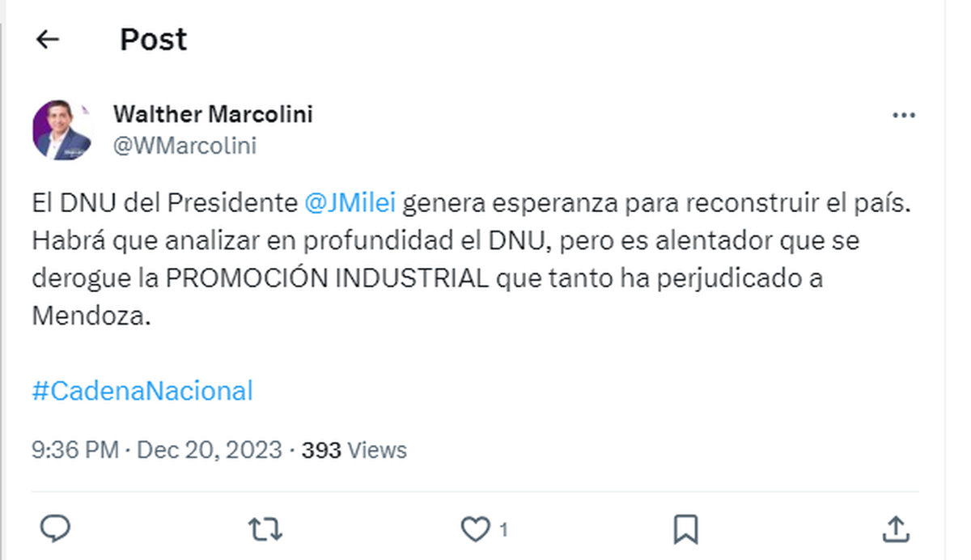Click the 9:36 PM timestamp

coord(75,450)
